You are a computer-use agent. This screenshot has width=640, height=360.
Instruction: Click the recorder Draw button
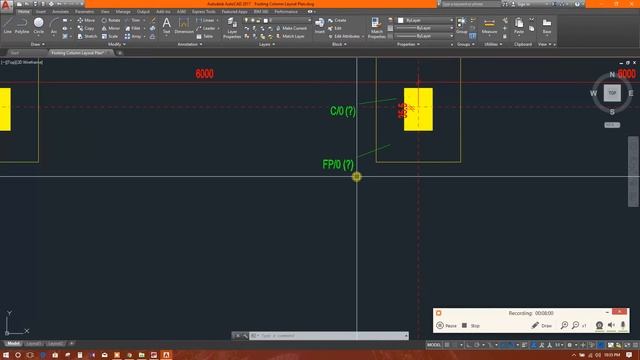(541, 325)
